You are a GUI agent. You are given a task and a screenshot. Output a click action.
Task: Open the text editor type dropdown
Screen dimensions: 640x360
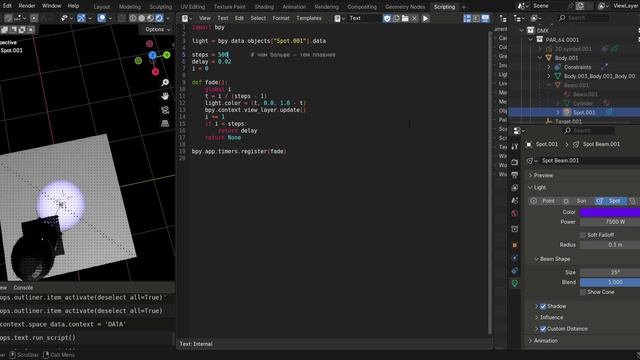tap(187, 18)
